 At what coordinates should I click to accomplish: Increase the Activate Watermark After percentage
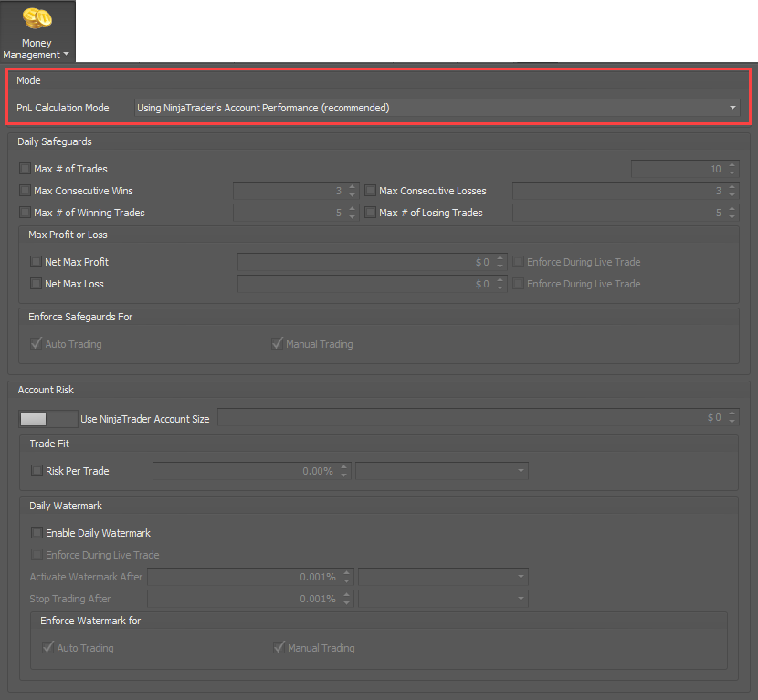[x=347, y=572]
